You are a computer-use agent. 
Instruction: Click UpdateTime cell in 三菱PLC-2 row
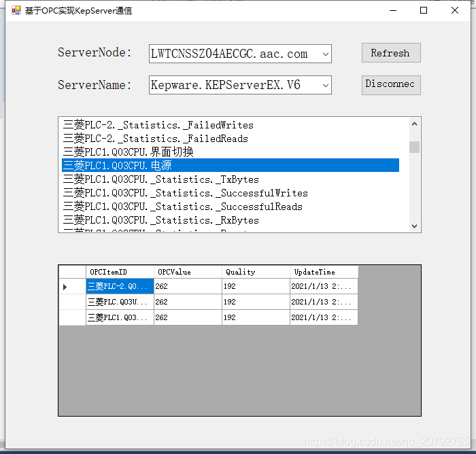[324, 286]
